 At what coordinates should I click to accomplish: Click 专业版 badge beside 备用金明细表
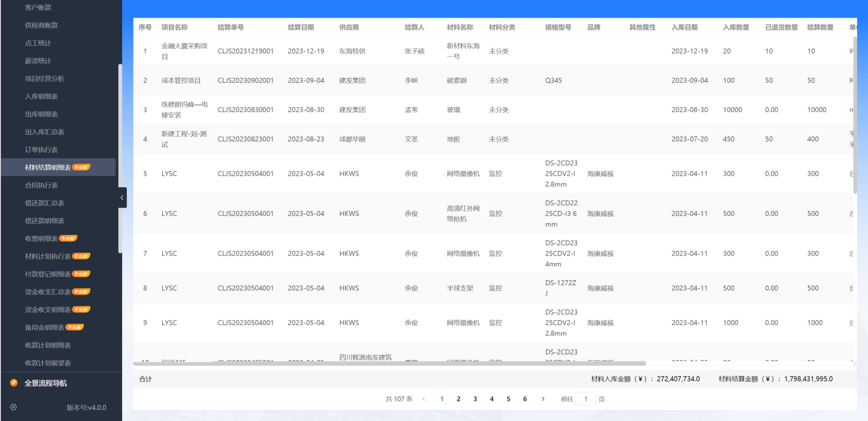[74, 327]
